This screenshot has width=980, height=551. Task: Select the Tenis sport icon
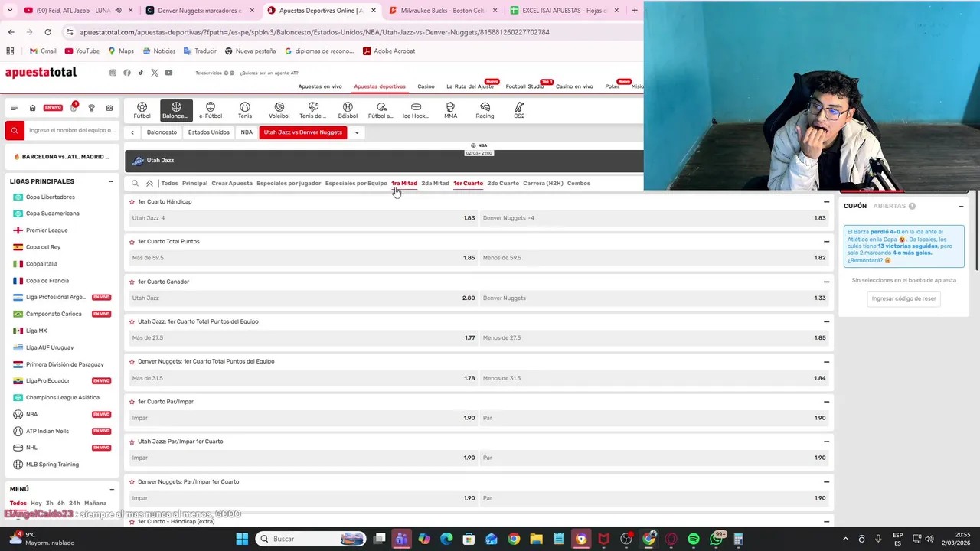pos(244,110)
